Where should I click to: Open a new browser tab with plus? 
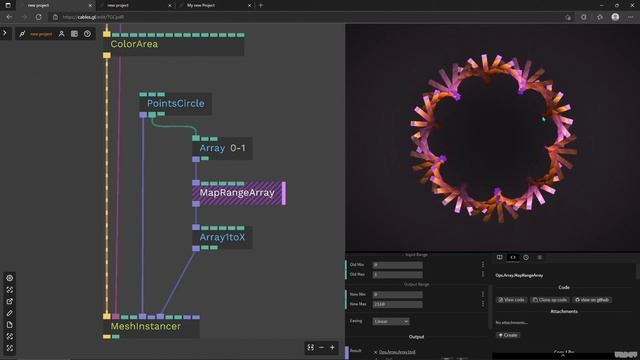click(x=261, y=5)
